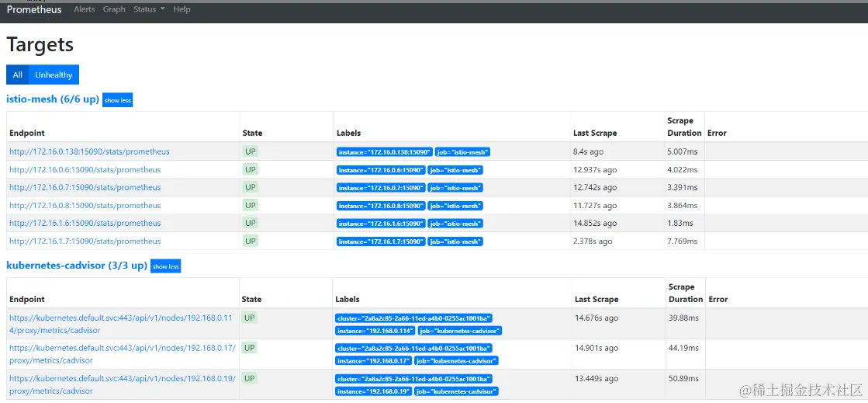Open endpoint http://172.16.0.7:15090/stats/prometheus

(x=85, y=187)
